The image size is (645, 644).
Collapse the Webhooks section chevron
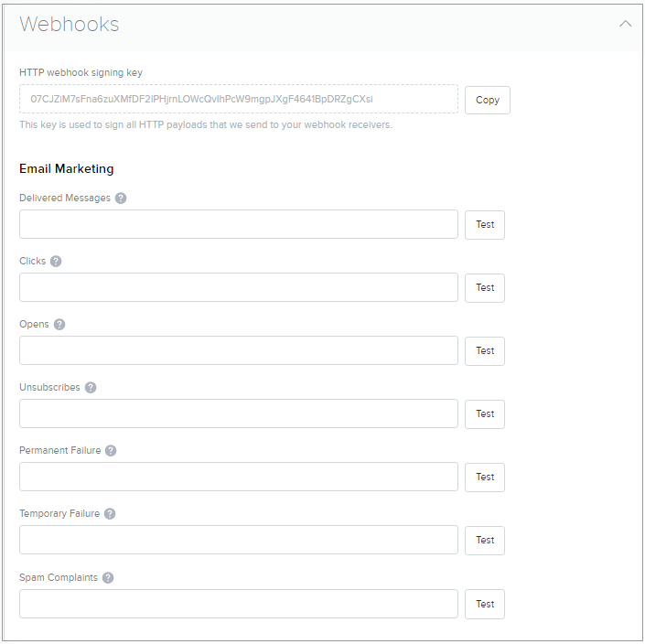click(626, 24)
